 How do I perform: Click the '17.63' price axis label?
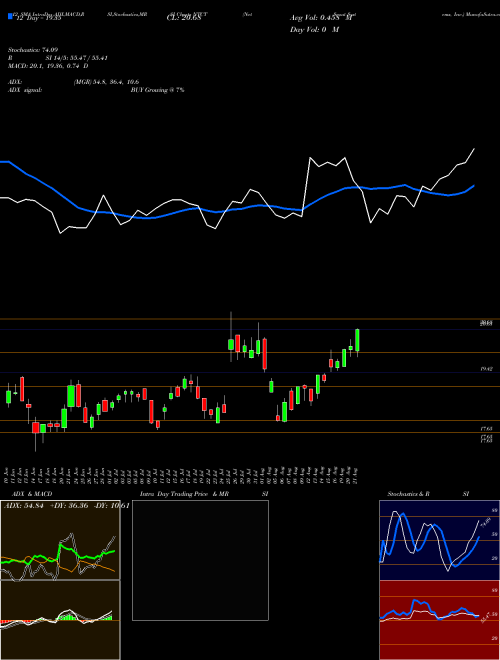pos(487,428)
